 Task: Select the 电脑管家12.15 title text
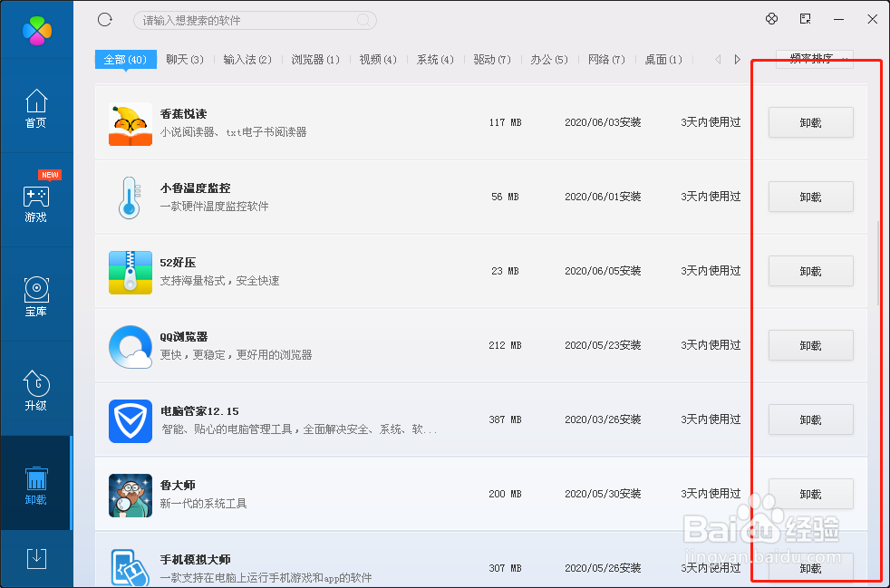point(199,411)
